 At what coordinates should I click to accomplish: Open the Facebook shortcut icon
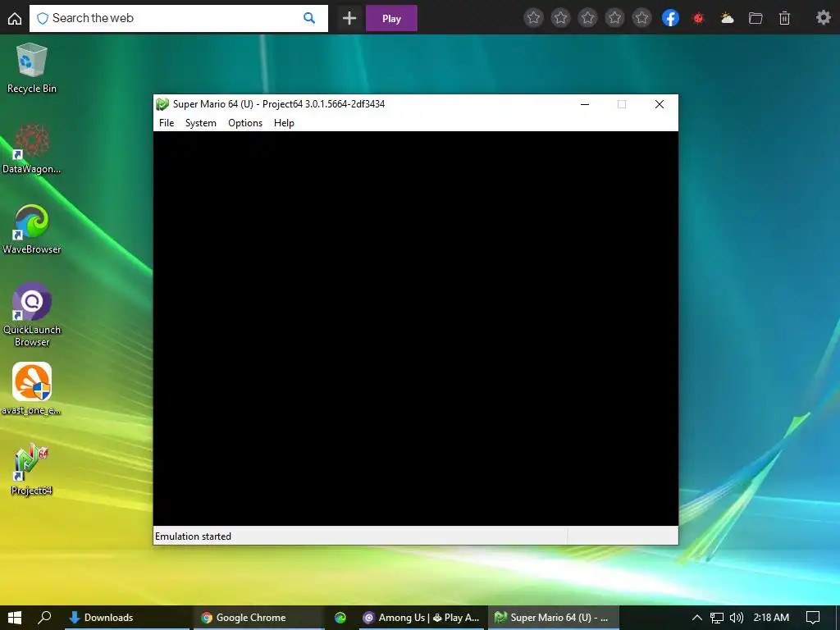tap(670, 18)
